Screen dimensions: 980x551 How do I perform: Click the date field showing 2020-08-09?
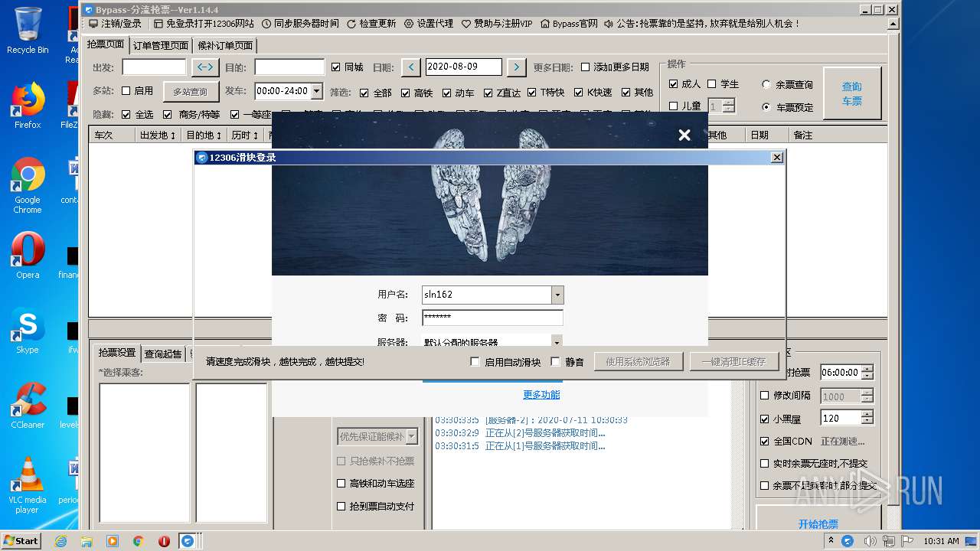click(x=464, y=67)
